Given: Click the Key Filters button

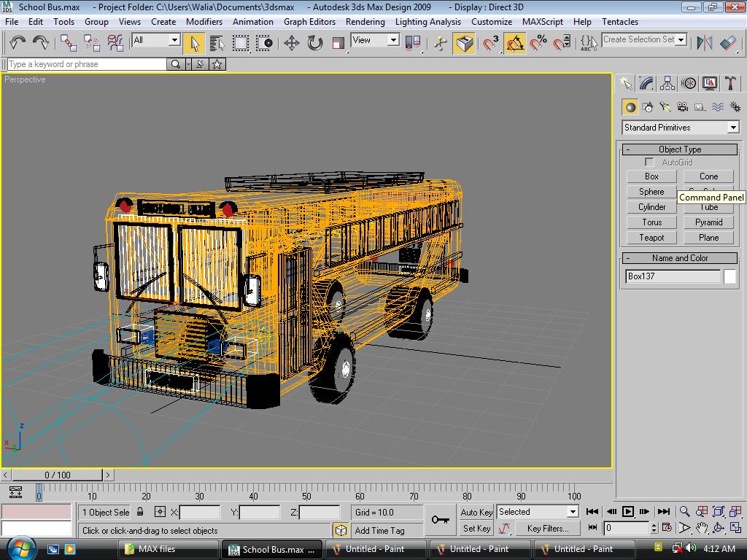Looking at the screenshot, I should tap(548, 528).
